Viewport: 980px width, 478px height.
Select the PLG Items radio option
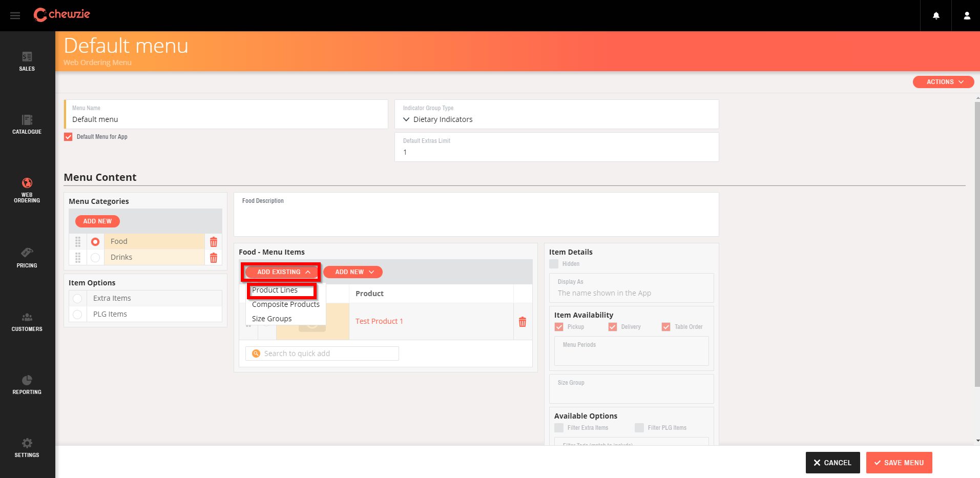[77, 315]
